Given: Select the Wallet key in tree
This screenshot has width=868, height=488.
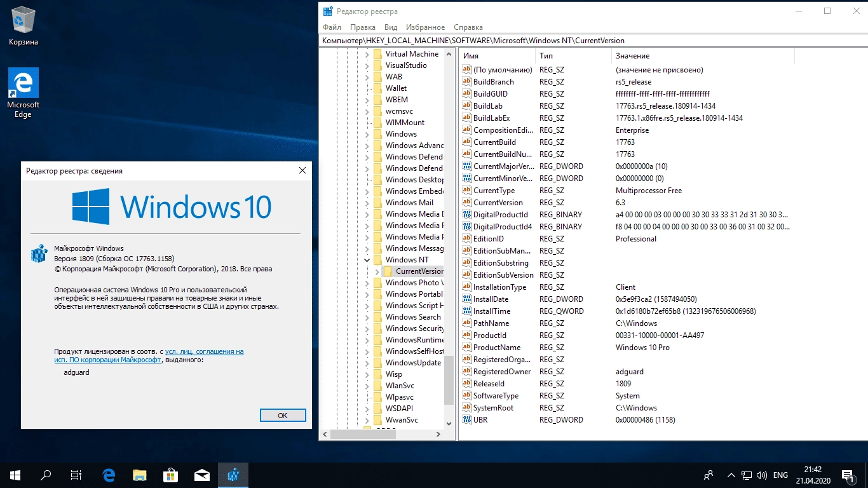Looking at the screenshot, I should pos(396,88).
